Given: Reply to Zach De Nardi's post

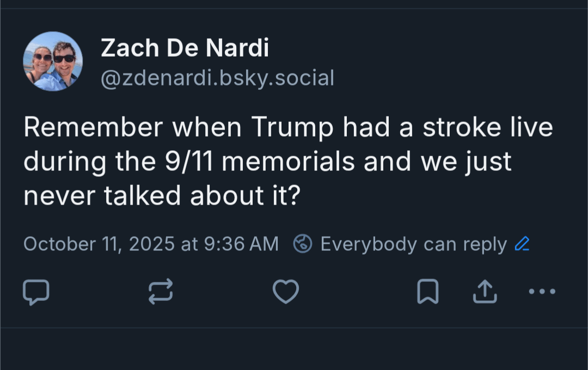Looking at the screenshot, I should pos(36,292).
